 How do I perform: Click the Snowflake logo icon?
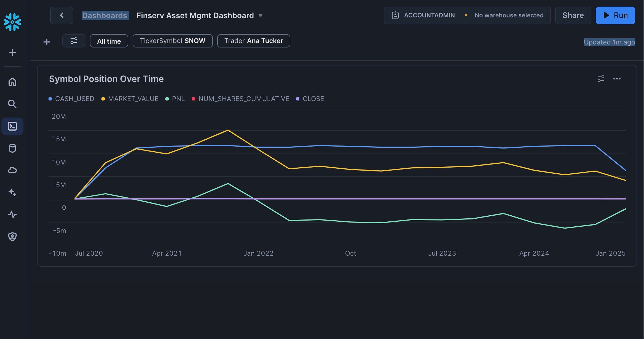(x=12, y=22)
